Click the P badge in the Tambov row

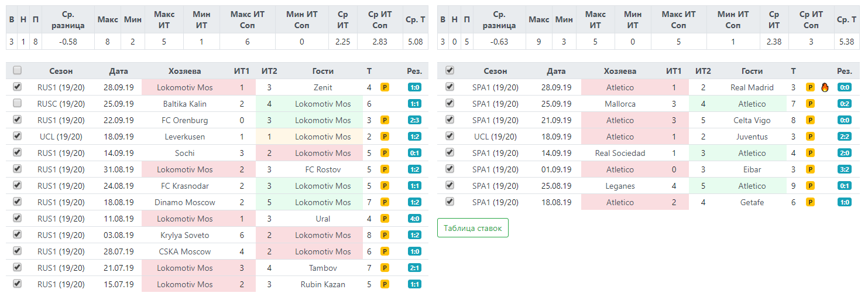coord(385,268)
